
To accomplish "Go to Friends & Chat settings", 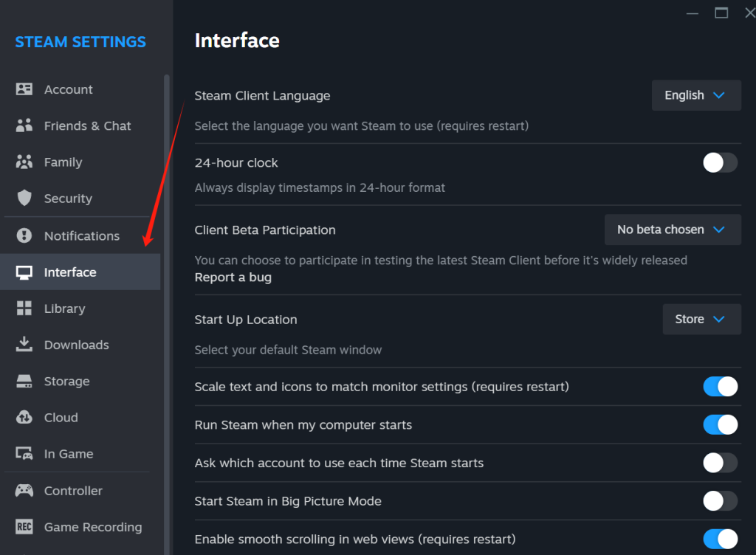I will click(80, 125).
